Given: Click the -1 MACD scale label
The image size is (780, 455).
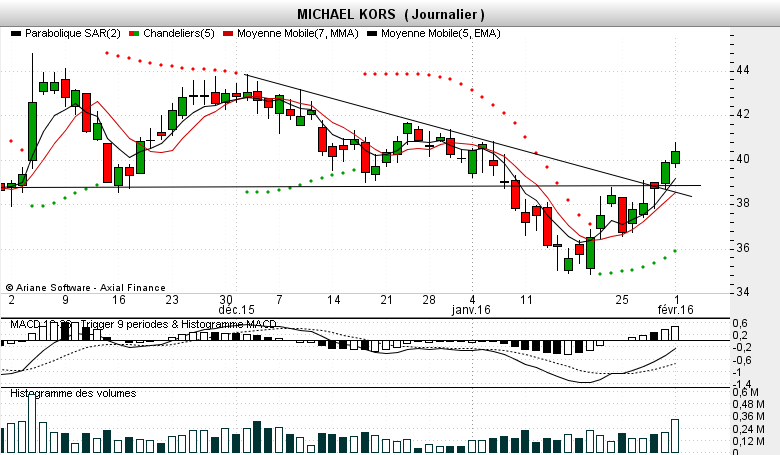Looking at the screenshot, I should pos(736,372).
